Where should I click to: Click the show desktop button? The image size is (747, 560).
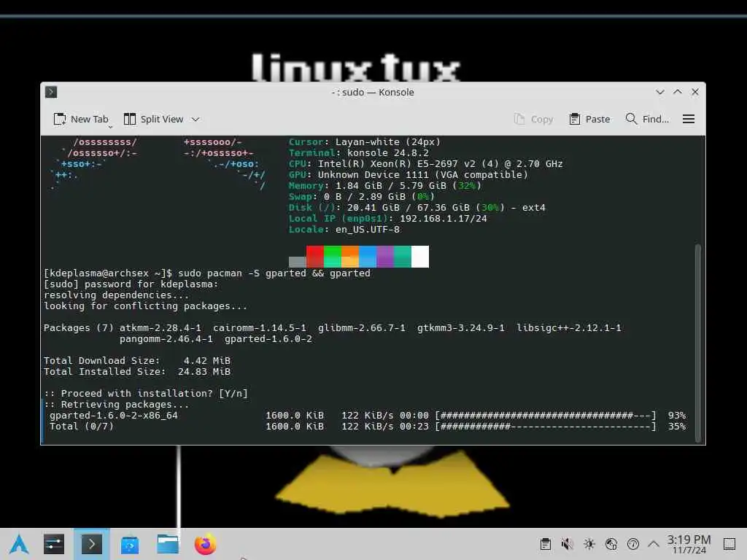pos(729,544)
